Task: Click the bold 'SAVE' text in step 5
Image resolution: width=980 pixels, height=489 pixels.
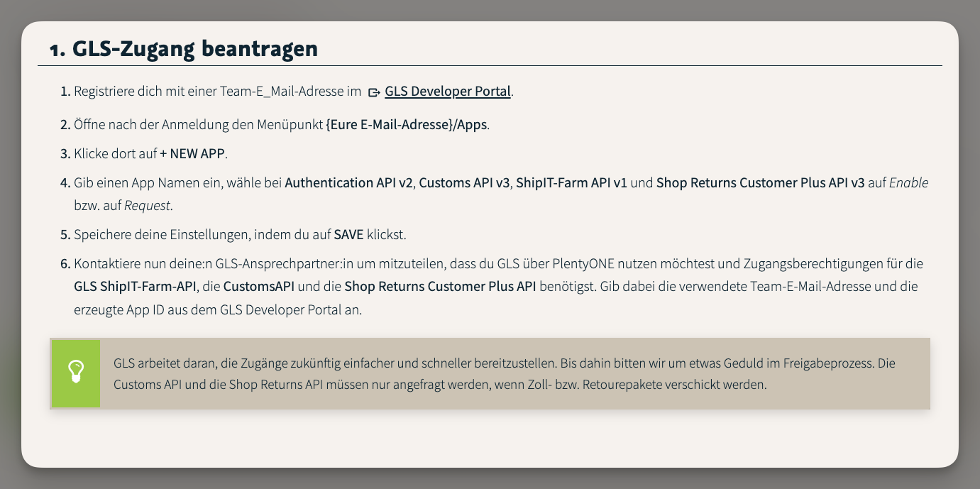Action: [x=348, y=235]
